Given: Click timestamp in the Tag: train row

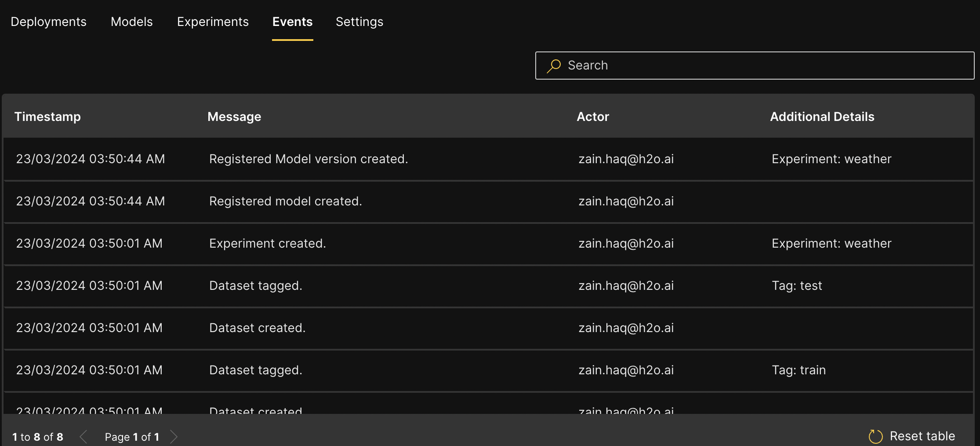Looking at the screenshot, I should 89,370.
